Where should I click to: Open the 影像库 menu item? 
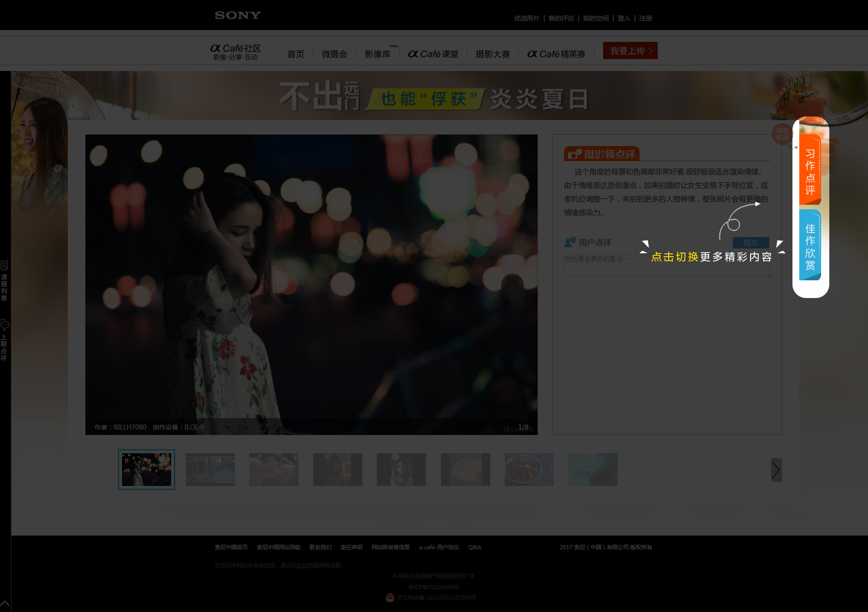[378, 54]
